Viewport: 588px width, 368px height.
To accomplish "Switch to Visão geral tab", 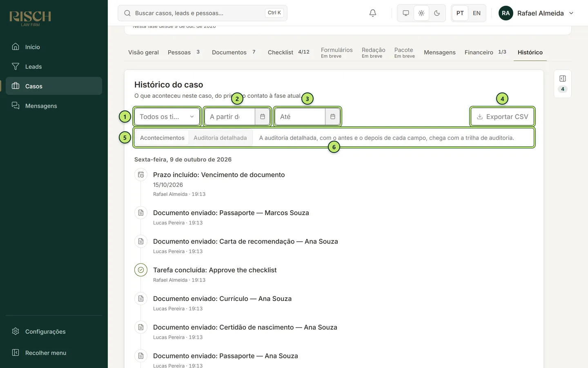I will 143,52.
